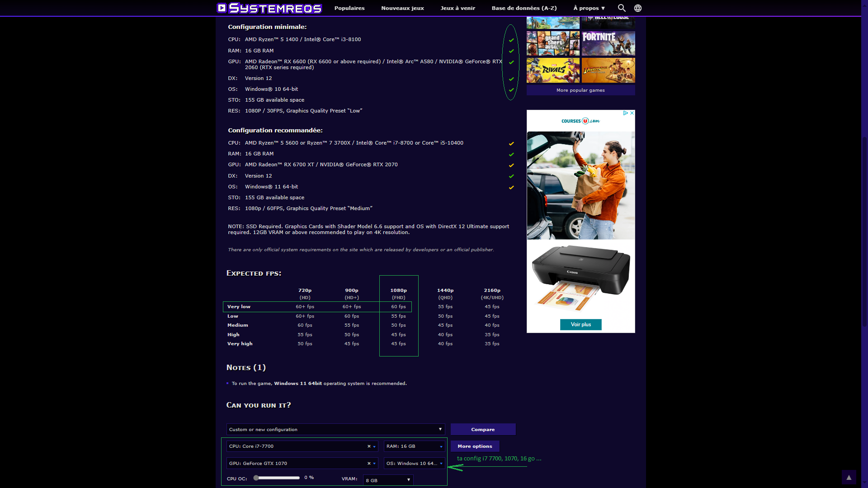
Task: Open the Grand Theft Auto thumbnail
Action: (553, 43)
